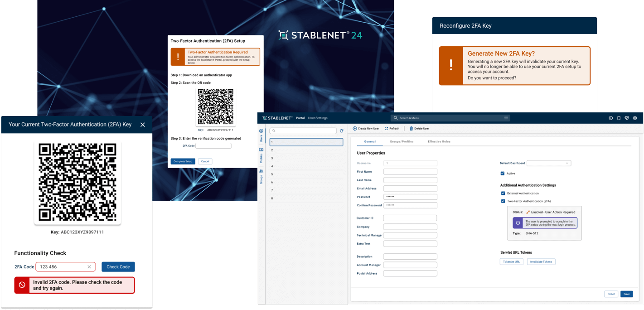Click the Tokenize URL button
Viewport: 644px width, 310px height.
tap(512, 262)
